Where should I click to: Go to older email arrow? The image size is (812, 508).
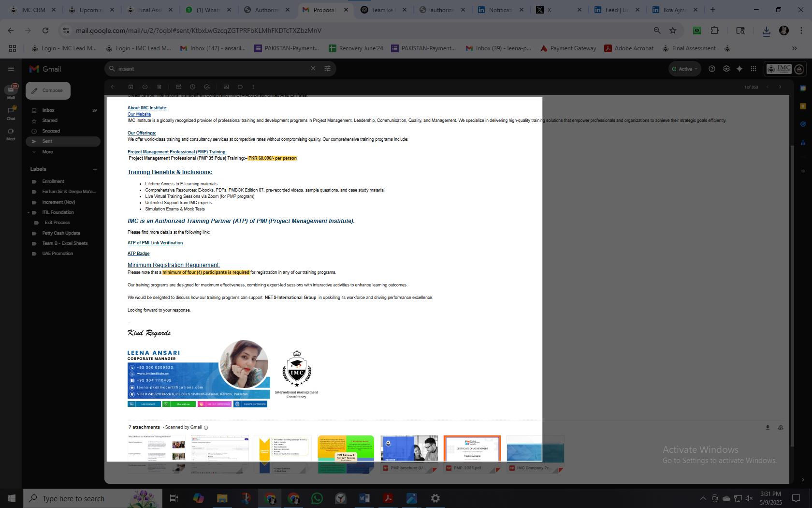pos(780,87)
